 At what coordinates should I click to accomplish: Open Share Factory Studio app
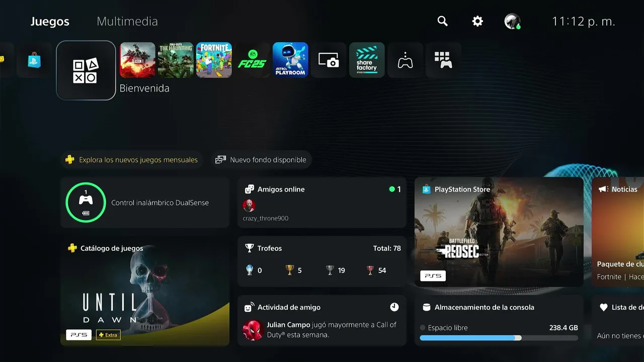(x=367, y=60)
